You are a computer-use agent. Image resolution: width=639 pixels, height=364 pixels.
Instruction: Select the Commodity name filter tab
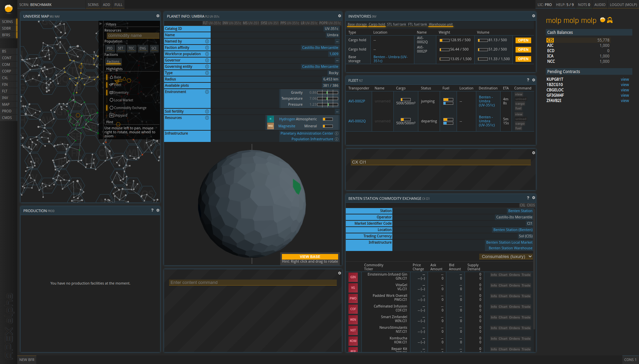point(130,36)
